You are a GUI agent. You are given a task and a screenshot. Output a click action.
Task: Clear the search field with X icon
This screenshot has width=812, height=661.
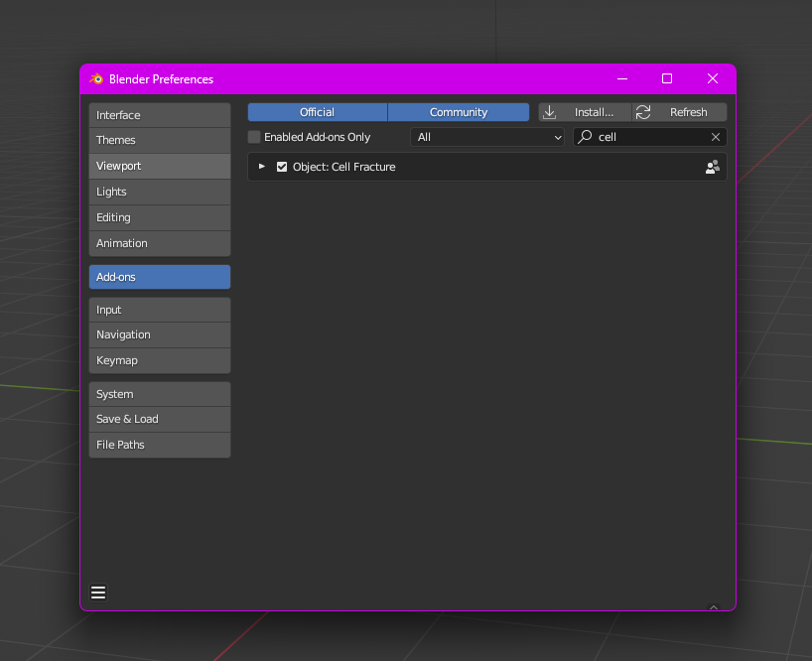[716, 137]
